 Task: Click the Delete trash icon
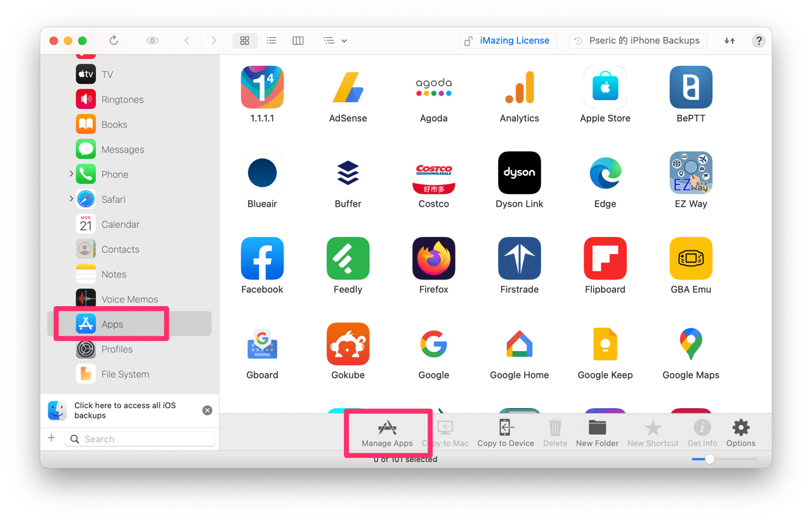click(555, 434)
